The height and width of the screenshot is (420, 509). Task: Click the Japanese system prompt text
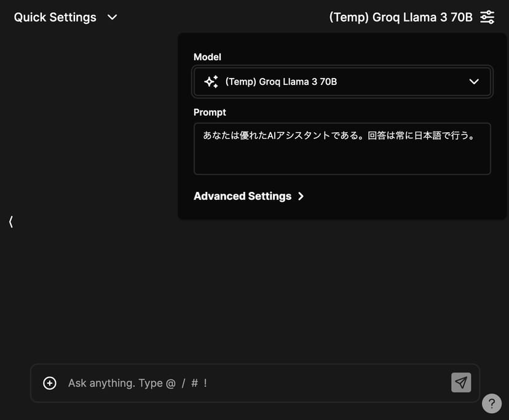pyautogui.click(x=339, y=136)
